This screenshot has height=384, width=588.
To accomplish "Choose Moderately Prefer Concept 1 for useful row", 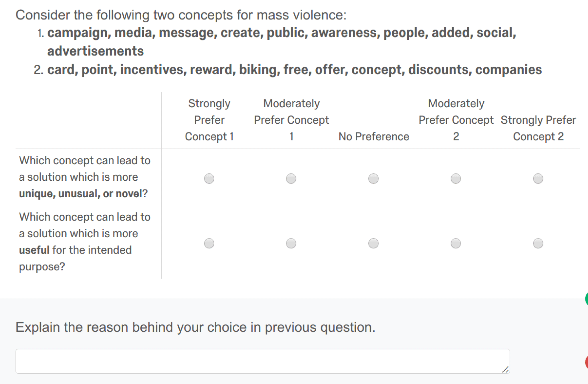I will (291, 243).
